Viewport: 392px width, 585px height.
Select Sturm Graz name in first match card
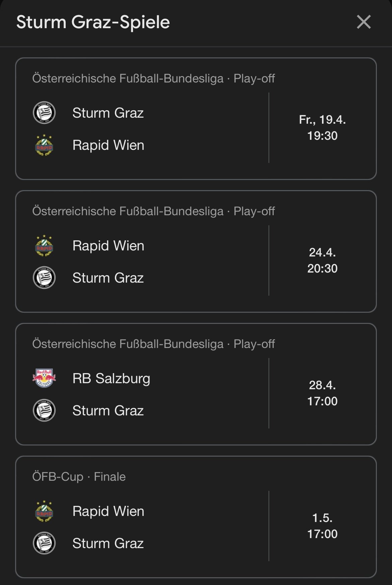(108, 113)
